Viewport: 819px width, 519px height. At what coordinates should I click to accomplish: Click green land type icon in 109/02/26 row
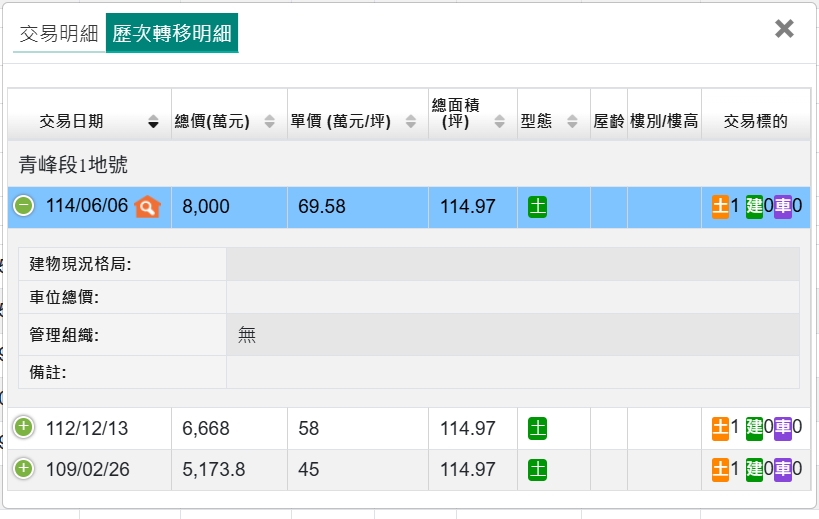pos(537,469)
